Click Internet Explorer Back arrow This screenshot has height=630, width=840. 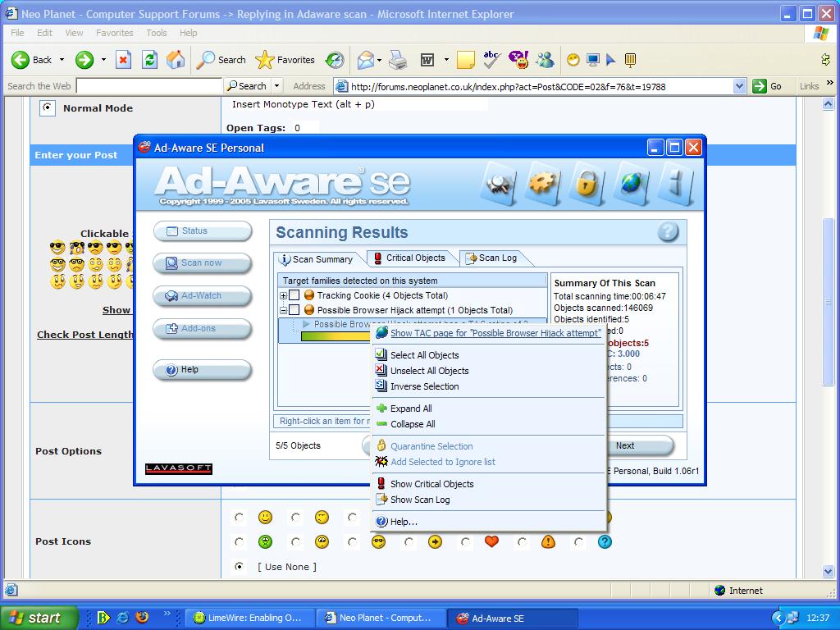21,59
